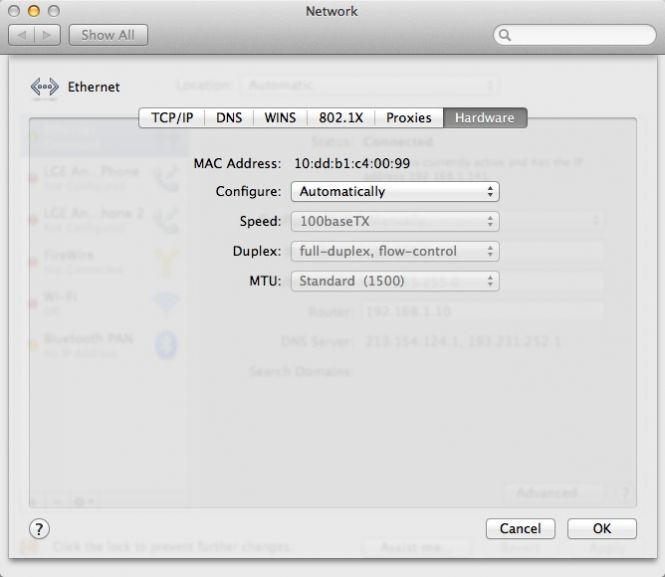Click the MAC address value 10:dd:b1:c4:00:99

click(x=352, y=163)
